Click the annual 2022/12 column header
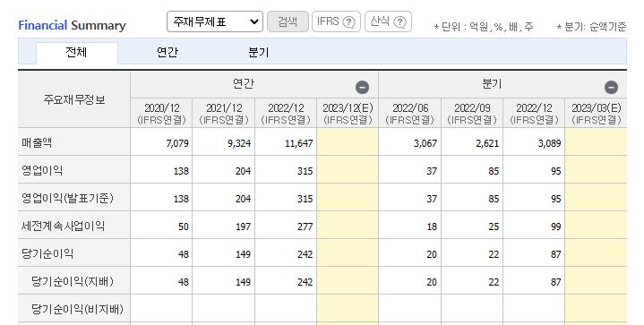Viewport: 644px width, 325px height. (x=286, y=113)
